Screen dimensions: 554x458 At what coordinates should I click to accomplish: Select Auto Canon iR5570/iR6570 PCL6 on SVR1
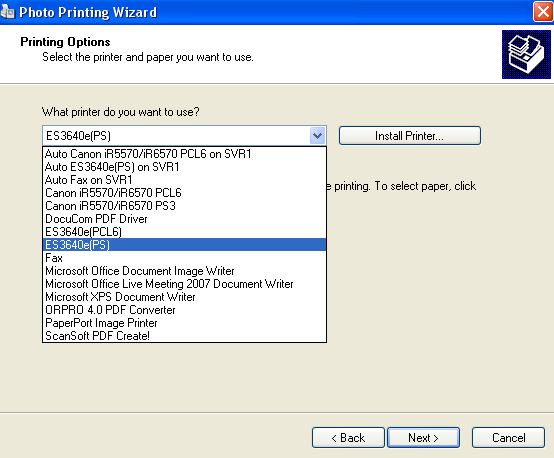pyautogui.click(x=184, y=154)
